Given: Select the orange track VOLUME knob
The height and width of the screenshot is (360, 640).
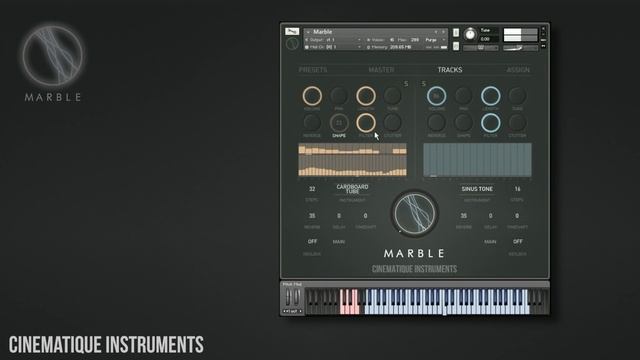Looking at the screenshot, I should click(x=312, y=96).
